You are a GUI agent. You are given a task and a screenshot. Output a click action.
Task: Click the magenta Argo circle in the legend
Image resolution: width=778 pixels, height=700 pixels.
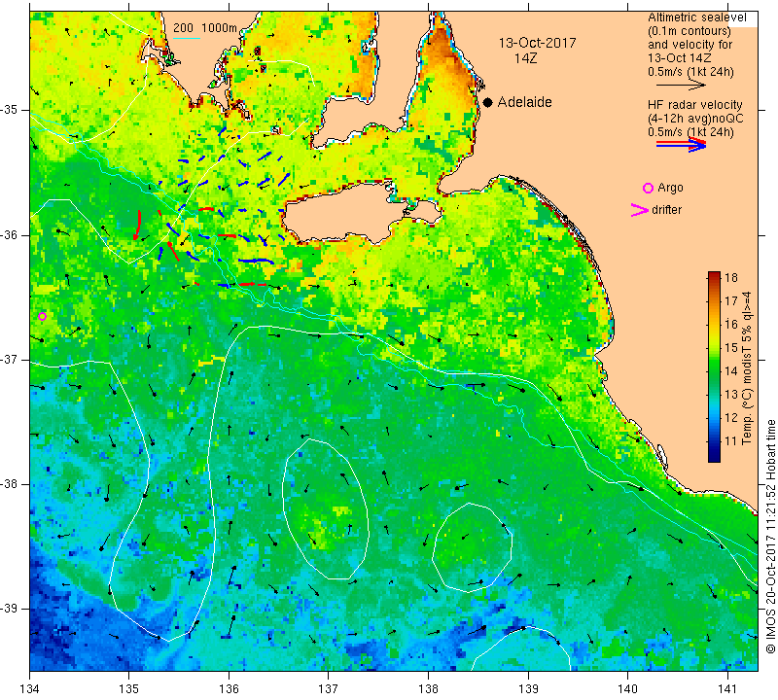pos(648,188)
